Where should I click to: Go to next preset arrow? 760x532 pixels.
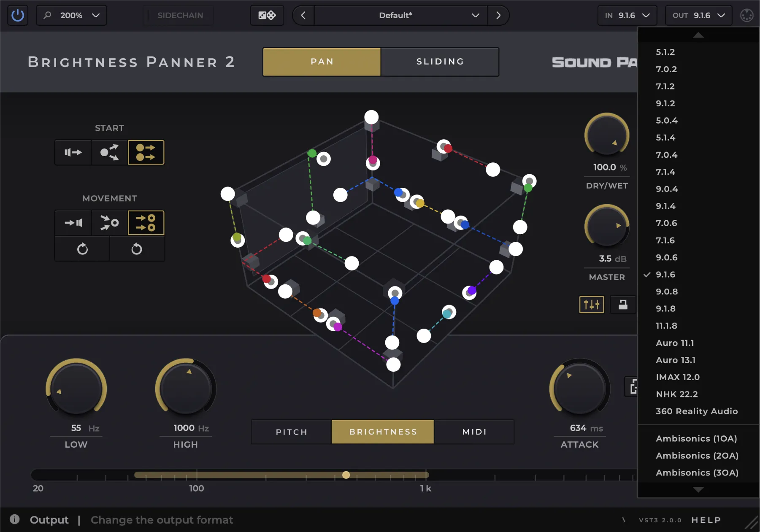click(498, 16)
